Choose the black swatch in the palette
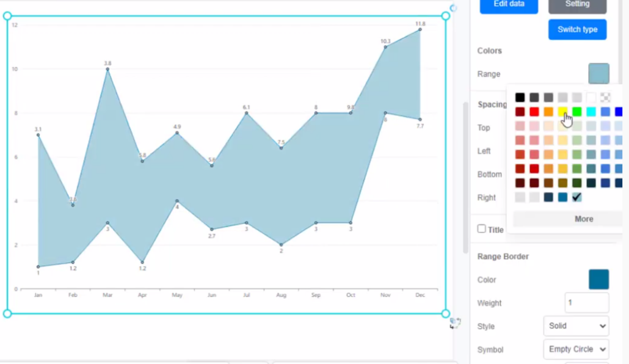The image size is (629, 364). click(x=520, y=97)
